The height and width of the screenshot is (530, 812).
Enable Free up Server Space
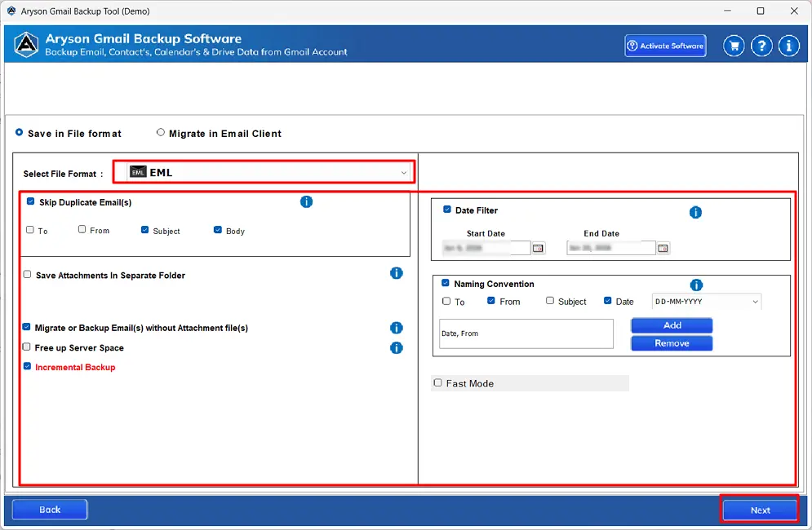pyautogui.click(x=26, y=347)
